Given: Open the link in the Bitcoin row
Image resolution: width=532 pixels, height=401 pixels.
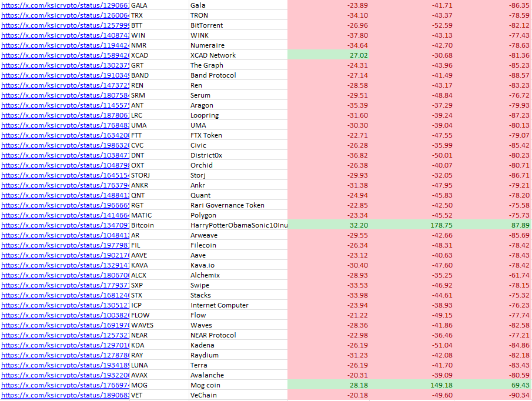Looking at the screenshot, I should click(x=65, y=225).
